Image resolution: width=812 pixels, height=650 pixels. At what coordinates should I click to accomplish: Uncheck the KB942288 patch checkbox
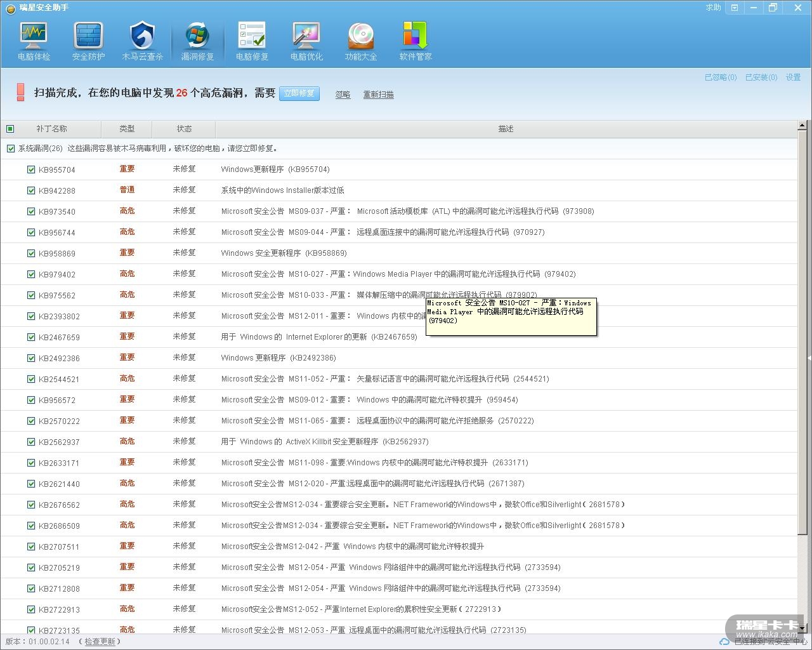coord(31,190)
